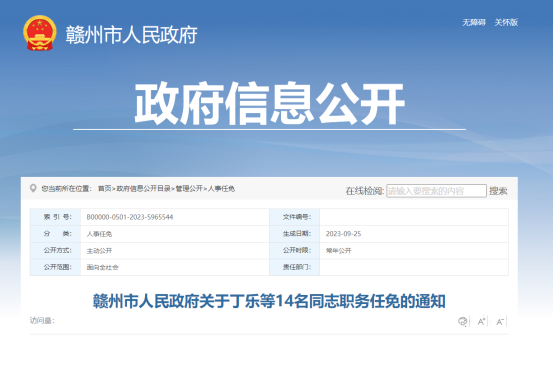
Task: Click the 政府信息公开 banner heading
Action: point(270,104)
